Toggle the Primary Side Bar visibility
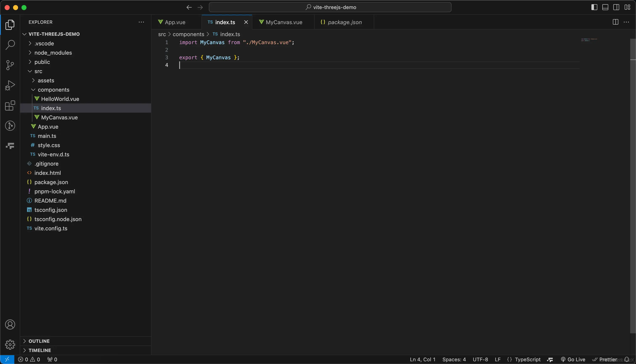 (x=594, y=7)
